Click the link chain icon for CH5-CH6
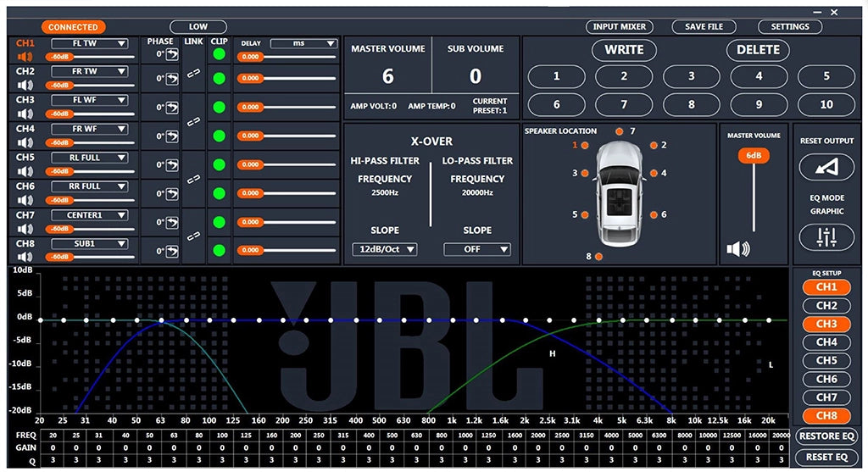Screen dimensions: 868x472 point(193,180)
